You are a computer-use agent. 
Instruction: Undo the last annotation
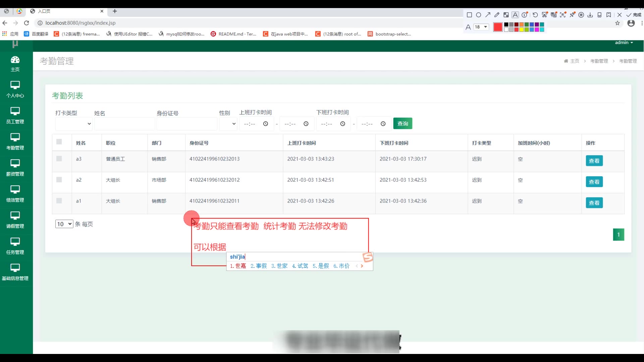[535, 15]
